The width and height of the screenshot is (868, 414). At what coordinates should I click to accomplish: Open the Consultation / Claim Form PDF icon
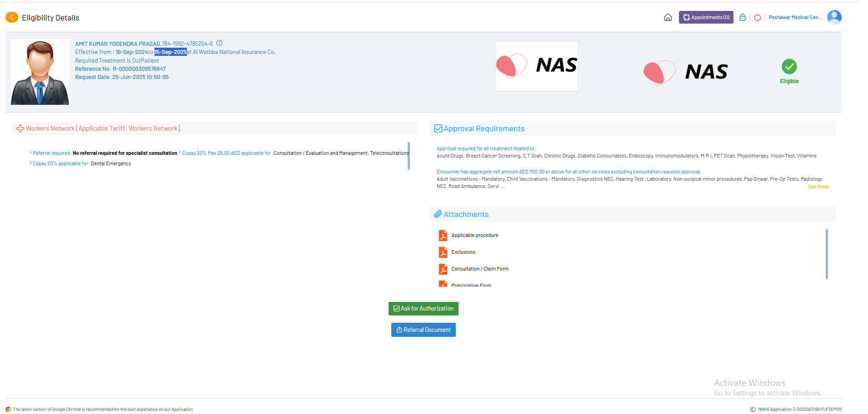click(443, 269)
